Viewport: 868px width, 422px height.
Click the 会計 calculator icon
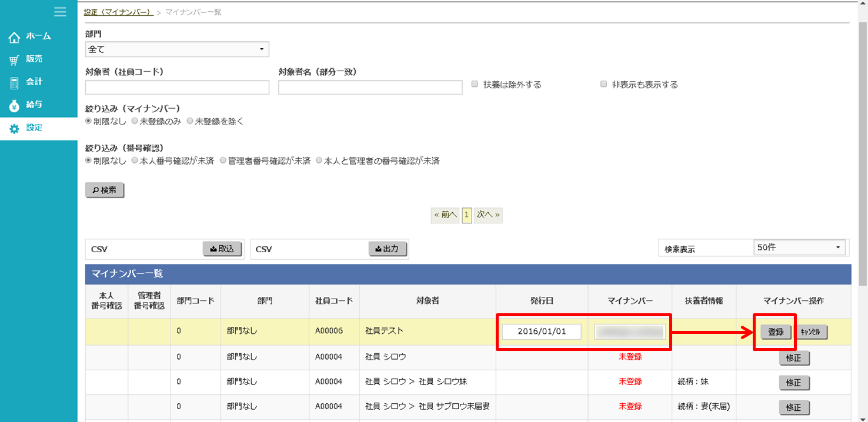[14, 83]
